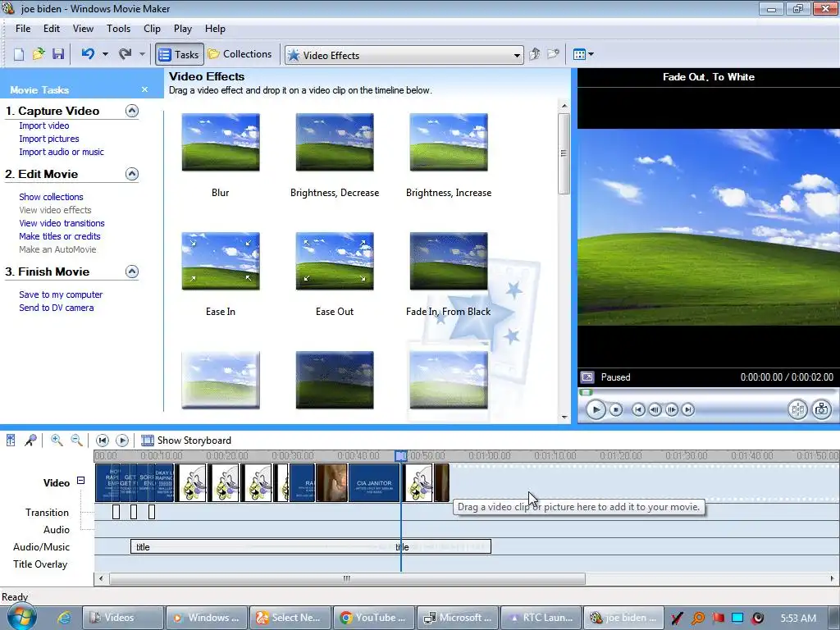Click the Show collections link

(51, 197)
